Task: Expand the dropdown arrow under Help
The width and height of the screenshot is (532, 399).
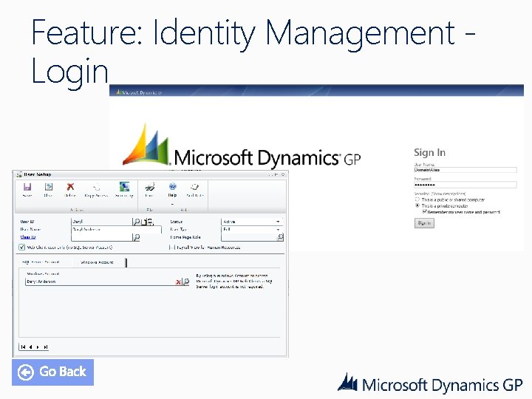Action: [172, 204]
